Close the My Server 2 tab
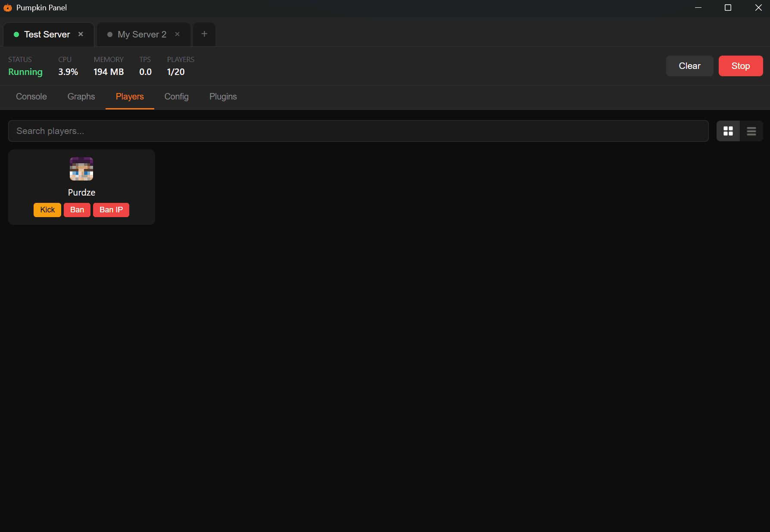Image resolution: width=770 pixels, height=532 pixels. [177, 34]
